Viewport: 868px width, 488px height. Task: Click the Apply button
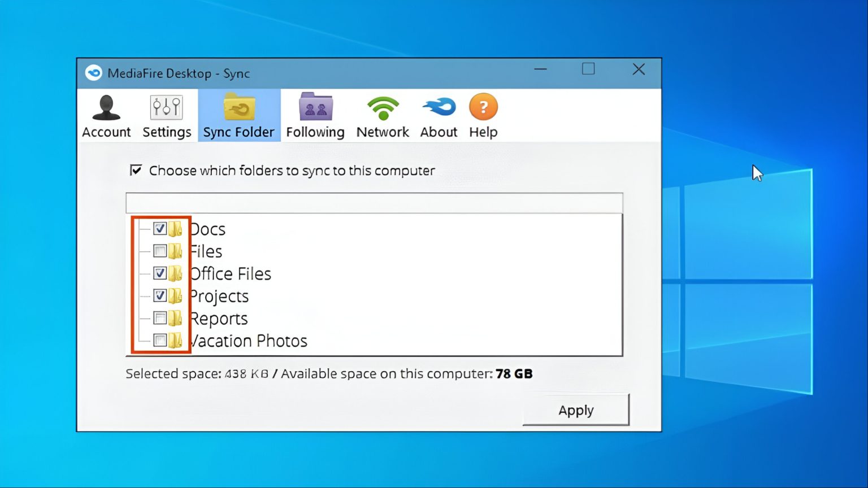point(576,410)
